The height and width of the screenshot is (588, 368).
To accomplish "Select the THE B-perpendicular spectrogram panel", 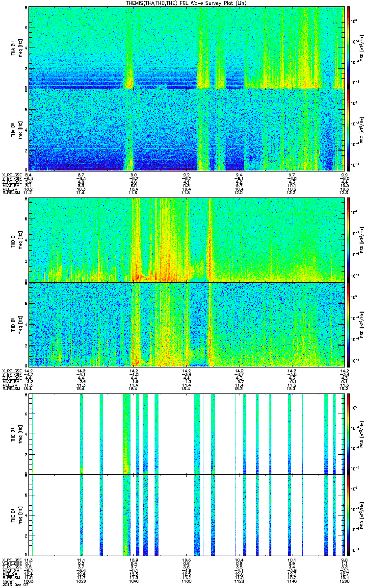I will click(187, 433).
